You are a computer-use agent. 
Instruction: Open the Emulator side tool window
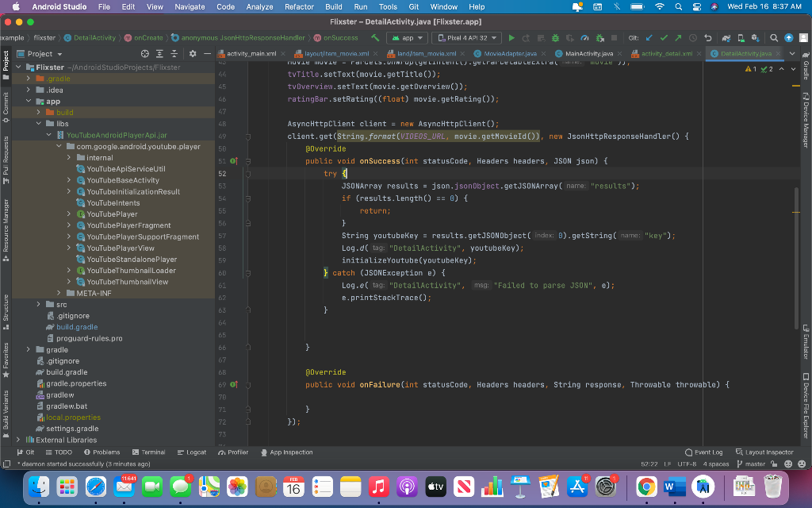click(806, 342)
